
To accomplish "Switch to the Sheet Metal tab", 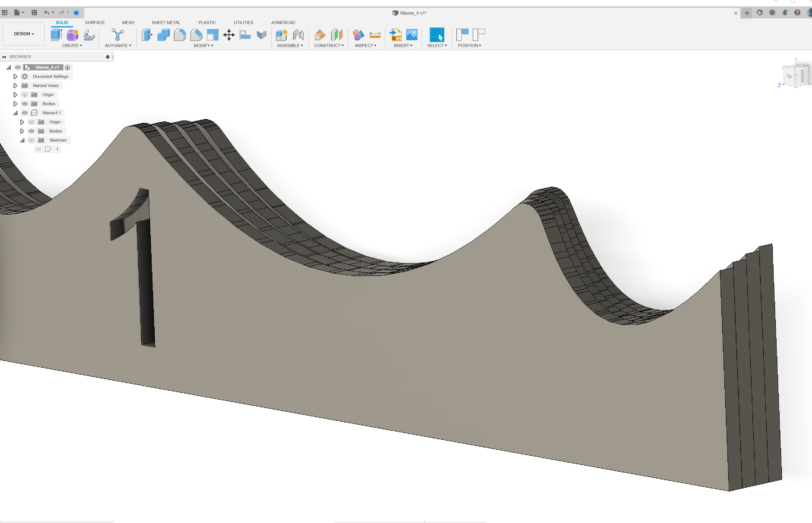I will 166,23.
